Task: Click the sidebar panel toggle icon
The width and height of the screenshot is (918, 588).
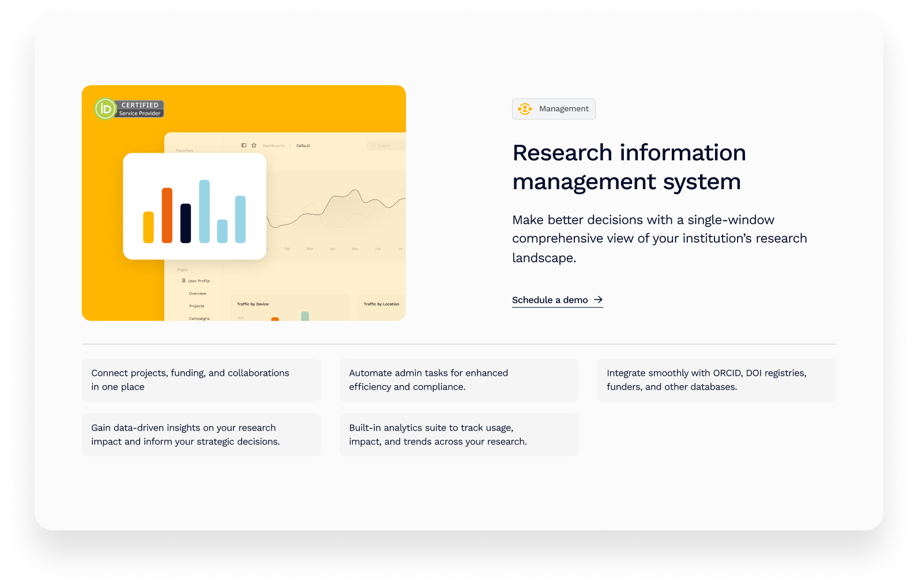Action: 244,145
